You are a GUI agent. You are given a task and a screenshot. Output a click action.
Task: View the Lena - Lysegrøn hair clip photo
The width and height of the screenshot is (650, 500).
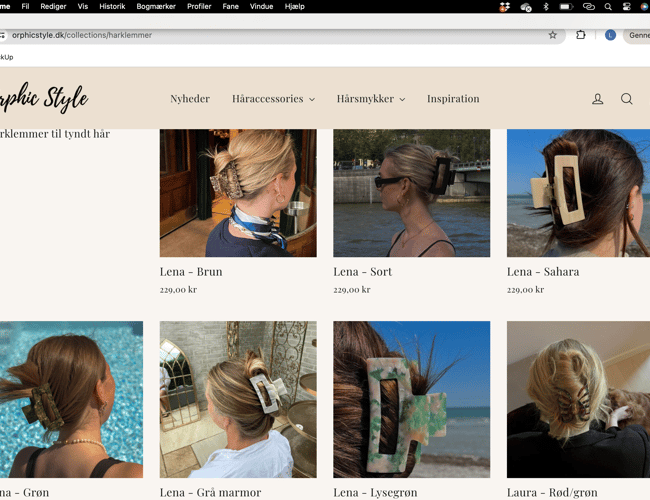click(411, 399)
